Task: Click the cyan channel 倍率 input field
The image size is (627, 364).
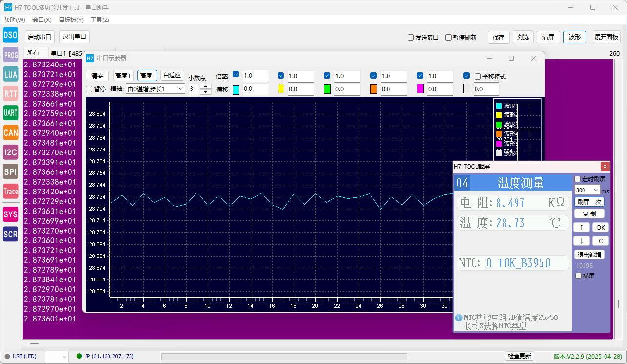Action: pyautogui.click(x=256, y=76)
